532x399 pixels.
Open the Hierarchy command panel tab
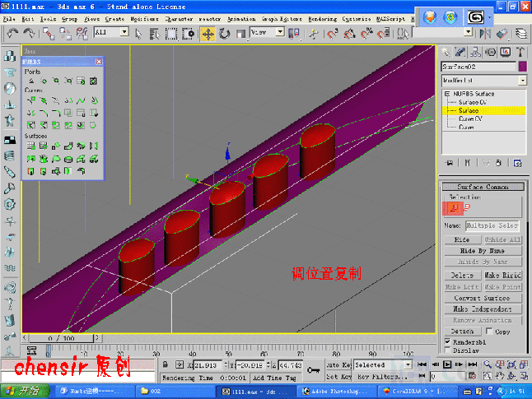pyautogui.click(x=475, y=52)
